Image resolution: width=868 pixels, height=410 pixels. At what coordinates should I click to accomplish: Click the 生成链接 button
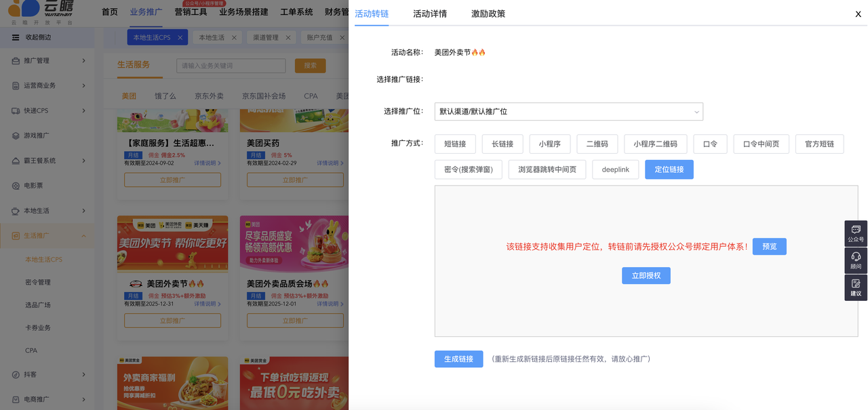[x=458, y=359]
